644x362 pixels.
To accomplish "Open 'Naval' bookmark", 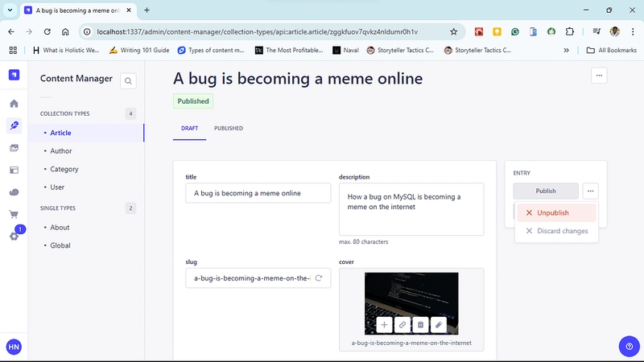I will click(346, 50).
